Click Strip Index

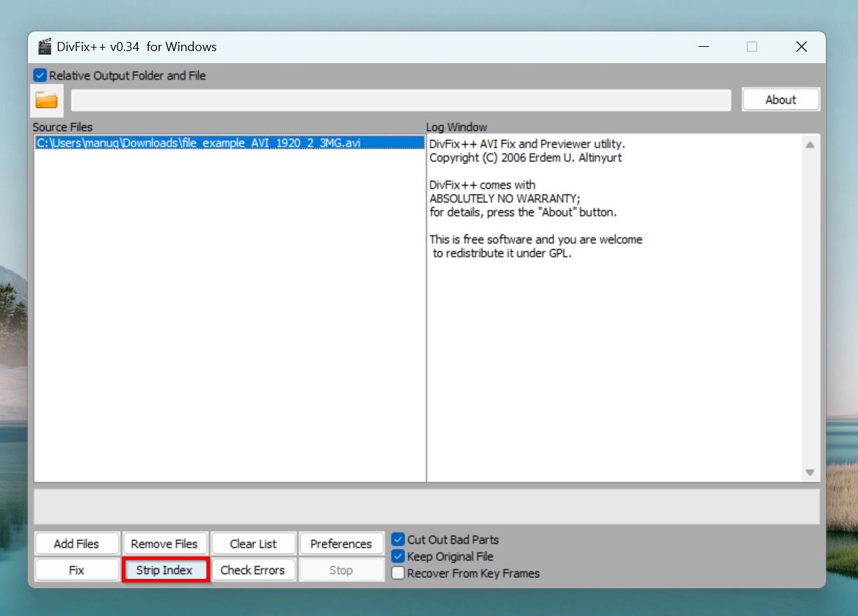pos(165,570)
